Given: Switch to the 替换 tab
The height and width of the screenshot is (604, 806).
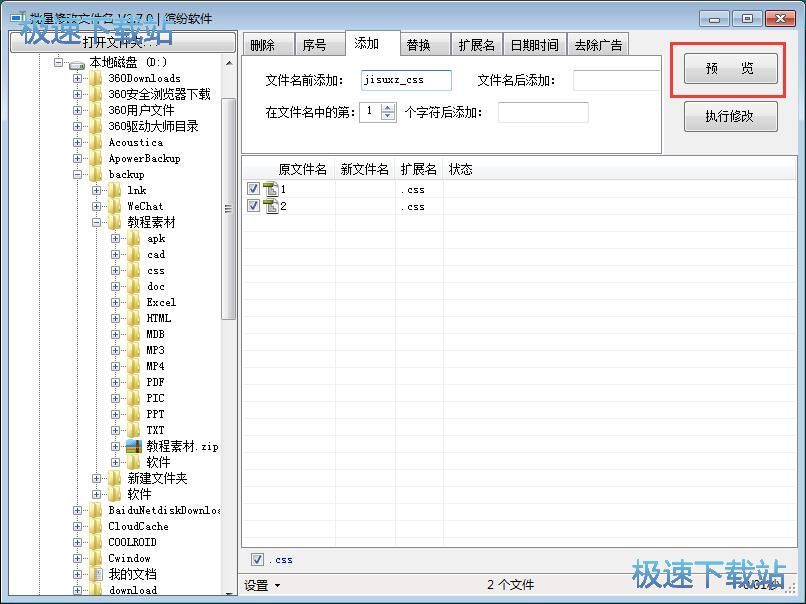Looking at the screenshot, I should coord(425,45).
